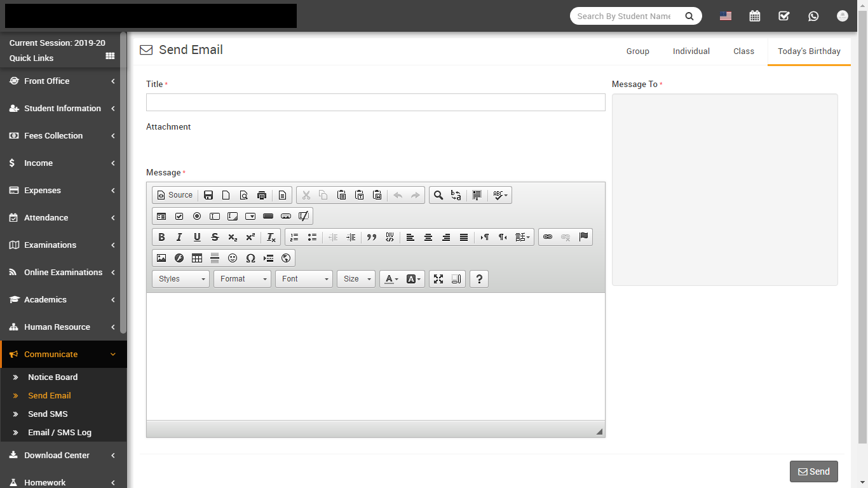Image resolution: width=868 pixels, height=488 pixels.
Task: Insert a table into the message
Action: [197, 258]
